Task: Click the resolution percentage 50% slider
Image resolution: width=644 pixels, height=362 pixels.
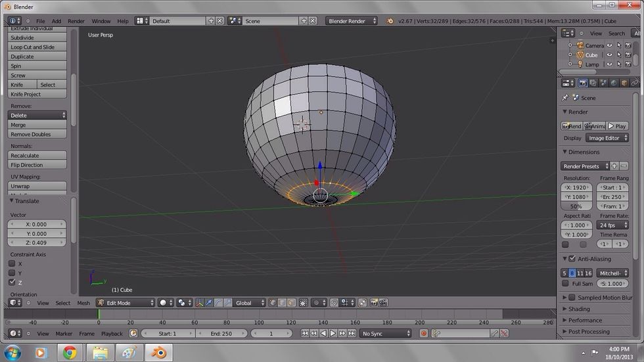Action: point(576,206)
